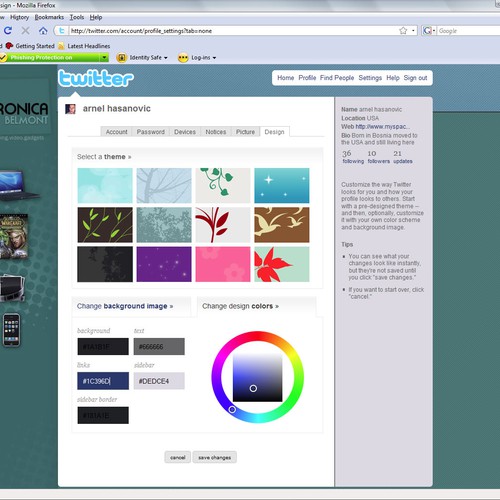
Task: Choose the dark brown green leaves theme
Action: click(x=105, y=225)
